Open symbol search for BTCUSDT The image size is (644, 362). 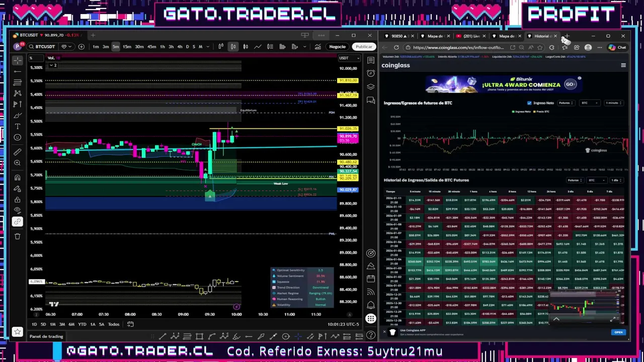click(x=42, y=47)
